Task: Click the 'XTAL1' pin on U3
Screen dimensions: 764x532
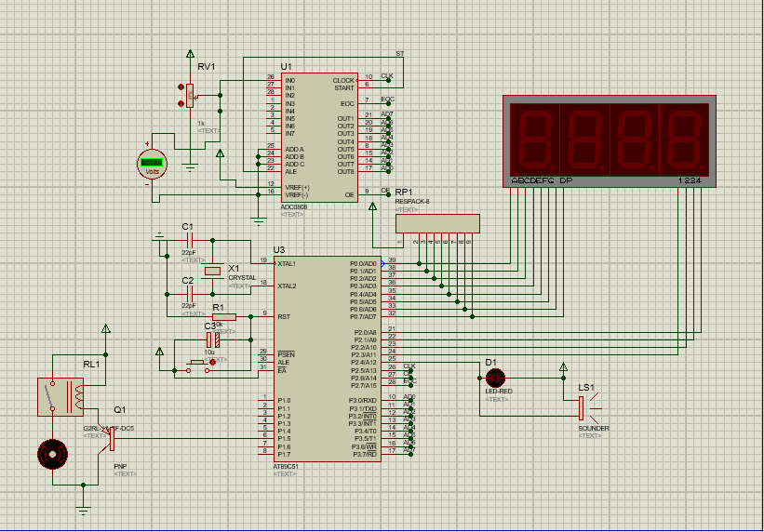Action: [287, 263]
